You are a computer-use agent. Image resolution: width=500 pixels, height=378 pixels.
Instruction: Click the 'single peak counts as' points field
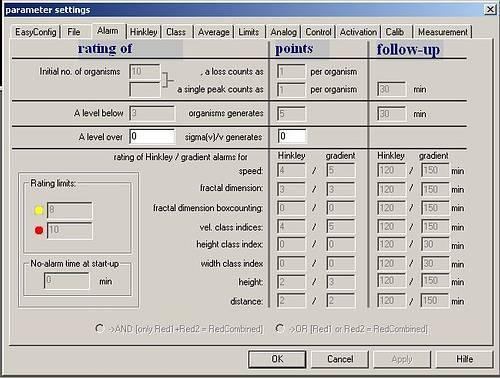tap(291, 90)
